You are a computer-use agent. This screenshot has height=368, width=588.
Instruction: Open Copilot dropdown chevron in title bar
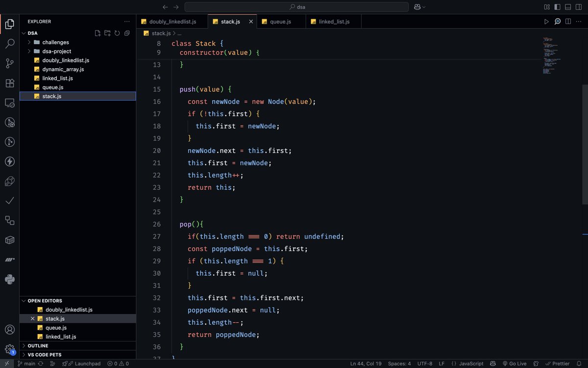click(x=424, y=7)
